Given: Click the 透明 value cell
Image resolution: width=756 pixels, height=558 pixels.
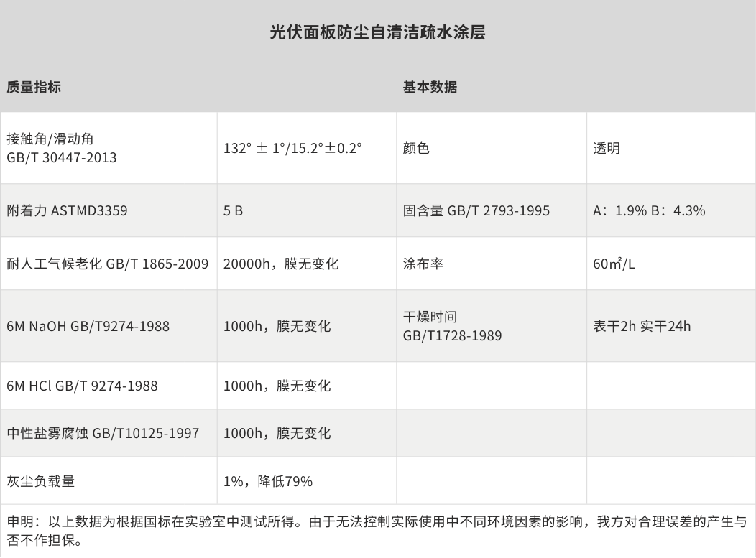Looking at the screenshot, I should pyautogui.click(x=607, y=149).
